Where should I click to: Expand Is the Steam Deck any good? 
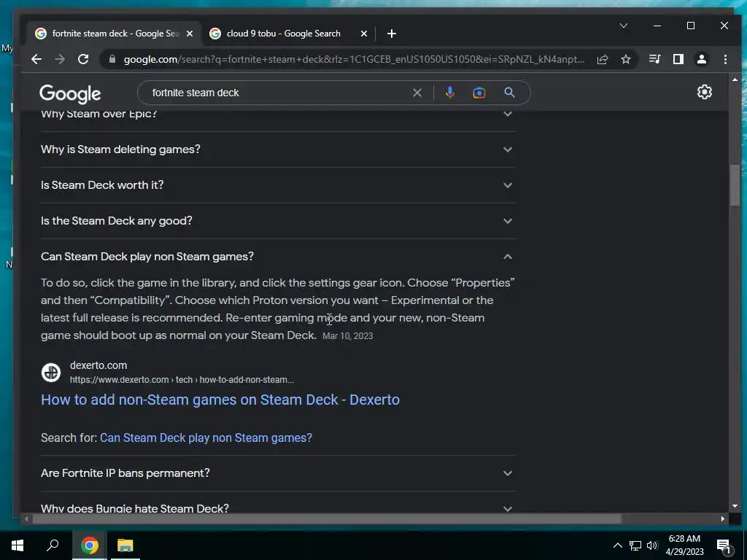(x=279, y=221)
